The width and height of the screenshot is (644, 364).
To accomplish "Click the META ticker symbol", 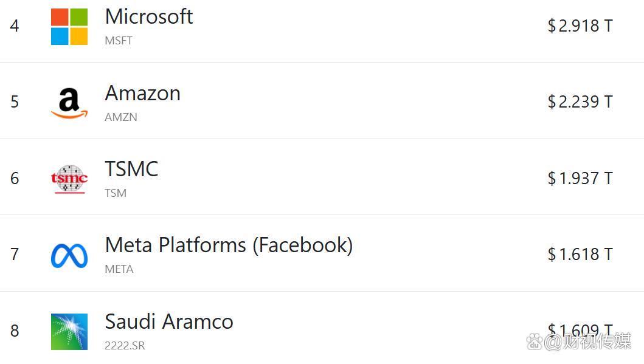I will tap(119, 269).
